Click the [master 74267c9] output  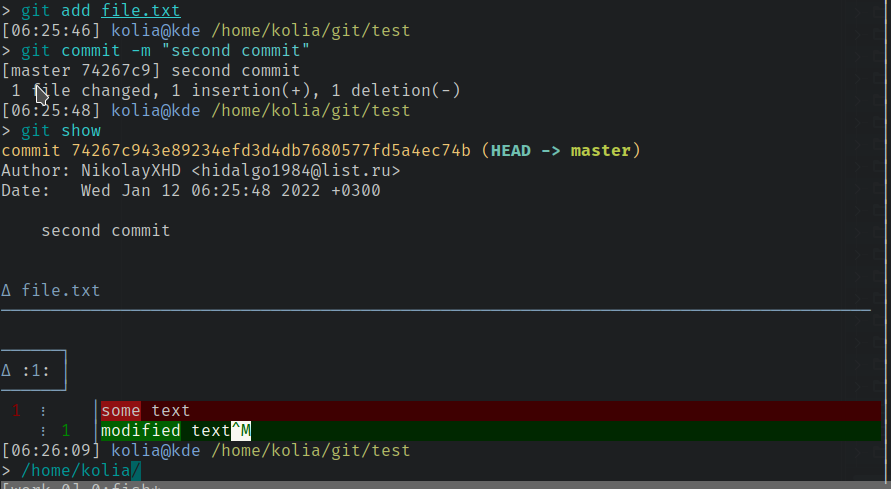coord(81,70)
